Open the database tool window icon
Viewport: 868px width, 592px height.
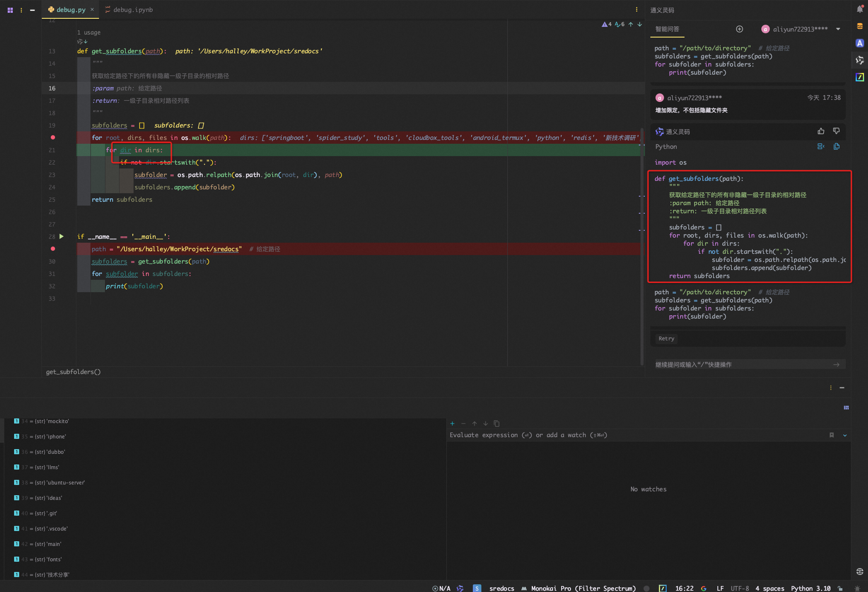point(859,26)
